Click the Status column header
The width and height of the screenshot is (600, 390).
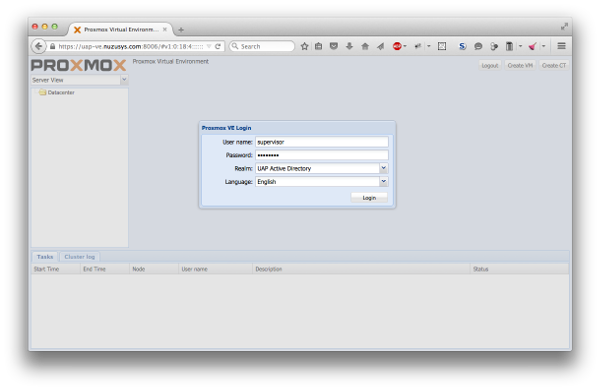[519, 269]
